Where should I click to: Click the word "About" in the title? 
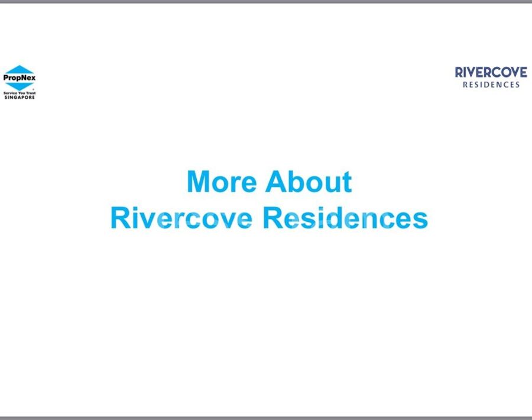click(x=309, y=182)
